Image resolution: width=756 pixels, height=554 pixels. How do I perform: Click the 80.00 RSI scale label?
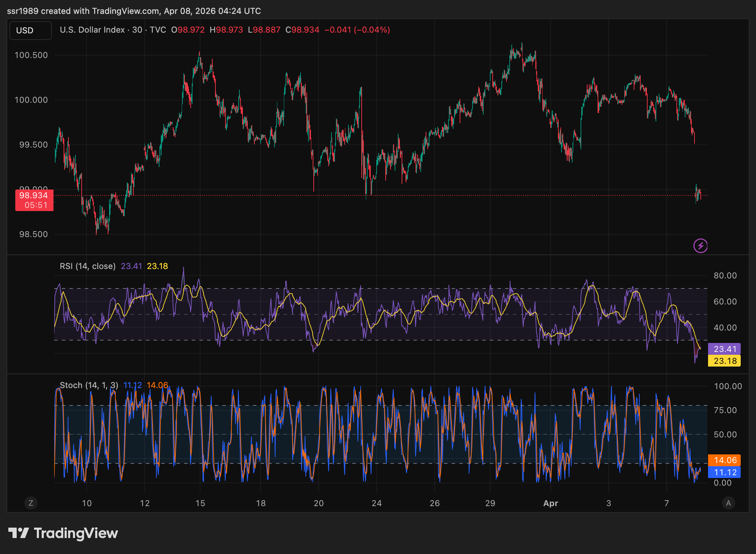click(x=725, y=276)
